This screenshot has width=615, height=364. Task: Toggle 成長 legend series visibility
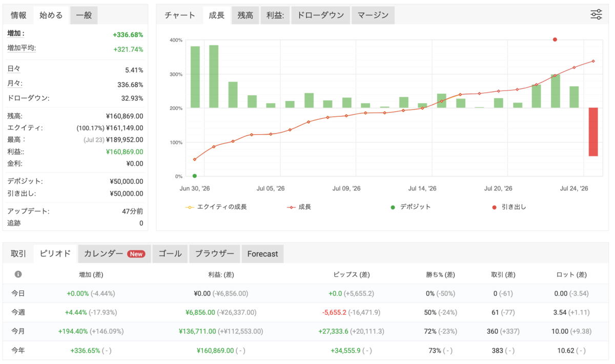299,207
